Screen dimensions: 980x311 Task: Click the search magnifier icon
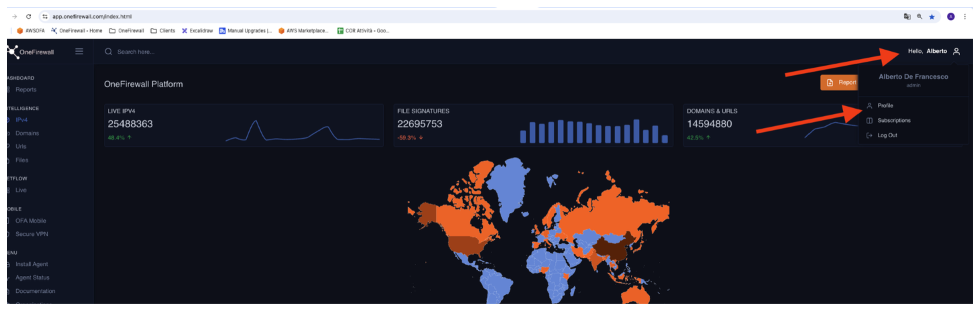108,52
